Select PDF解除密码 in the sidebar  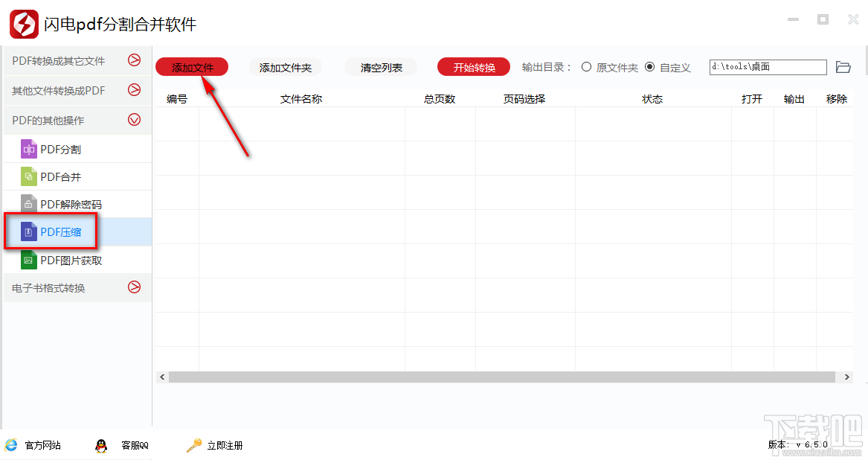77,205
